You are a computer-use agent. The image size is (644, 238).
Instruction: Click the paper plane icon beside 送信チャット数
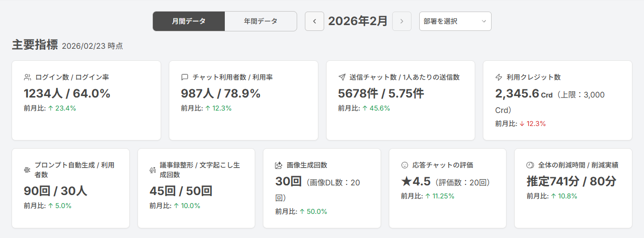(x=342, y=77)
